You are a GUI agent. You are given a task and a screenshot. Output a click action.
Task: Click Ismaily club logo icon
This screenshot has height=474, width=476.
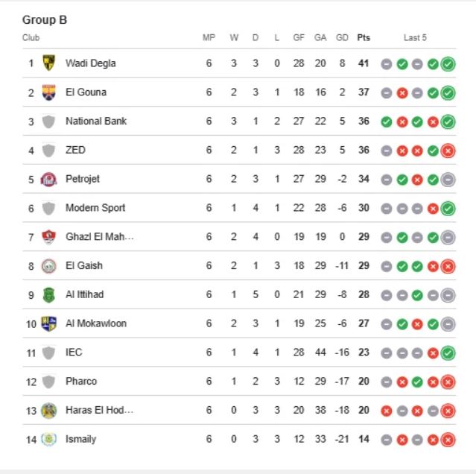(x=49, y=439)
